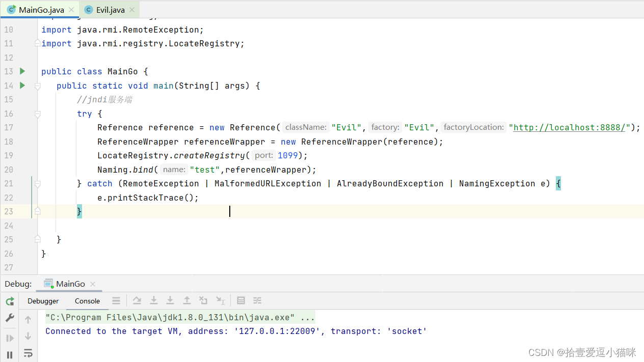
Task: Click the catch closing fold marker
Action: (37, 211)
